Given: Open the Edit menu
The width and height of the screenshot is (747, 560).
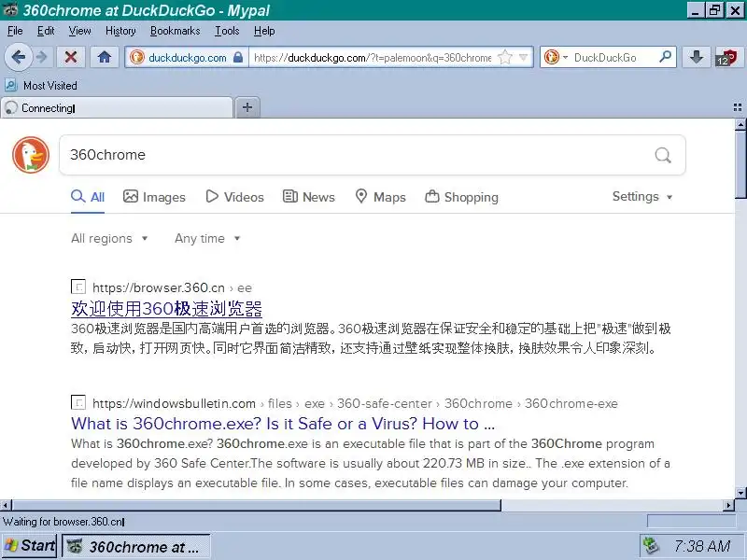Looking at the screenshot, I should coord(46,31).
